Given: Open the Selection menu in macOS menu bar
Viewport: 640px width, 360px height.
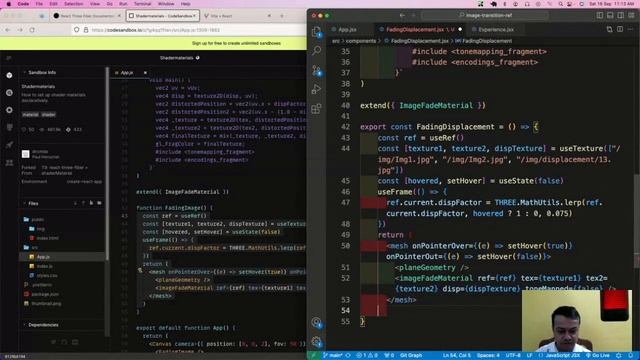Looking at the screenshot, I should pos(73,4).
